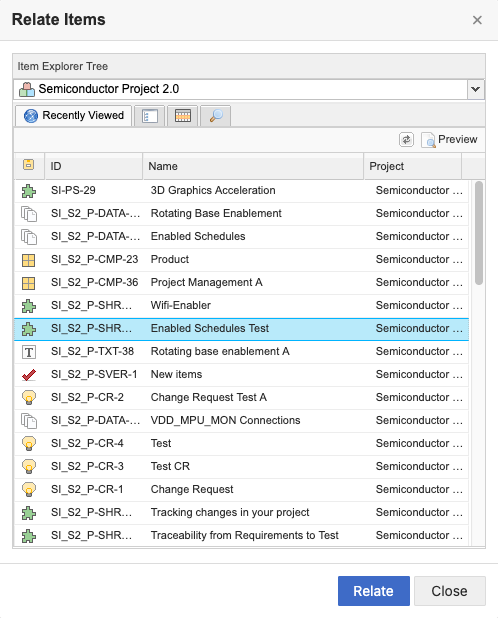Viewport: 498px width, 618px height.
Task: Click the document icon beside Enabled Schedules
Action: 29,237
